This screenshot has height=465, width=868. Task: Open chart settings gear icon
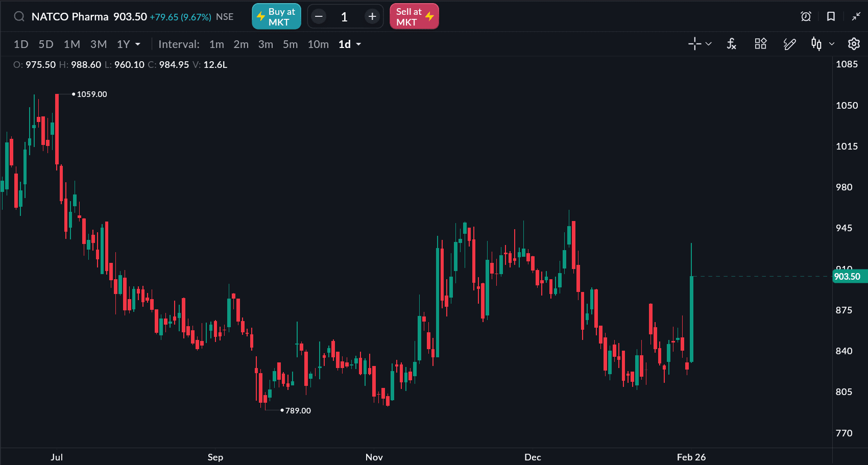coord(854,44)
